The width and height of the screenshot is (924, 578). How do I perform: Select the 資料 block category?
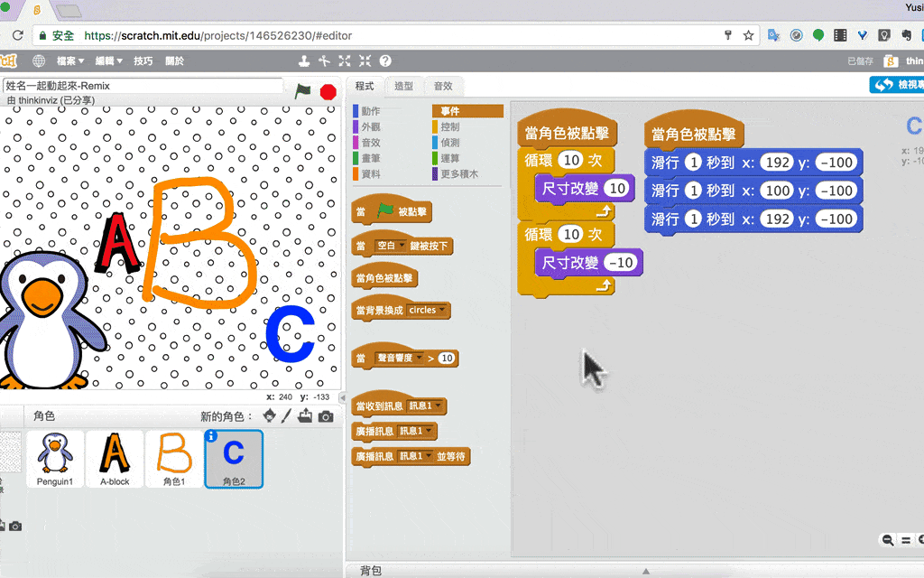click(x=371, y=174)
